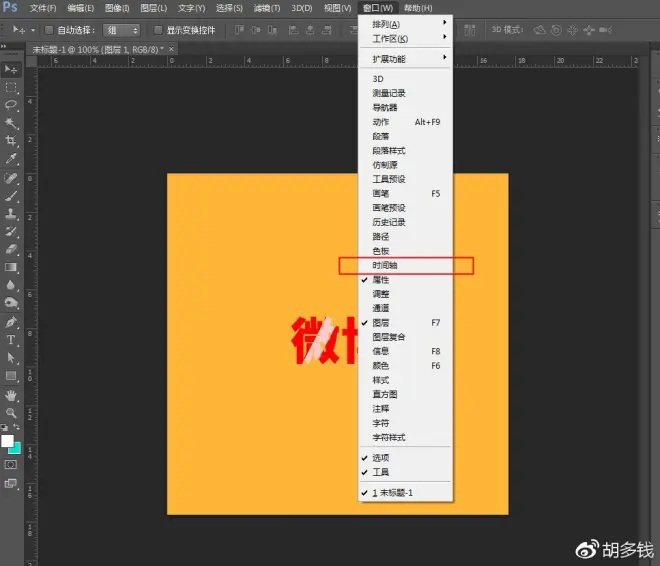Select the Gradient tool
660x566 pixels.
click(11, 267)
